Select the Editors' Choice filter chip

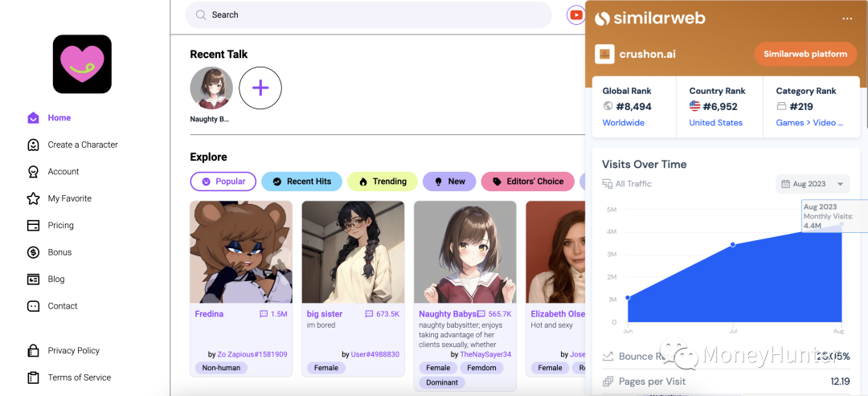[527, 182]
